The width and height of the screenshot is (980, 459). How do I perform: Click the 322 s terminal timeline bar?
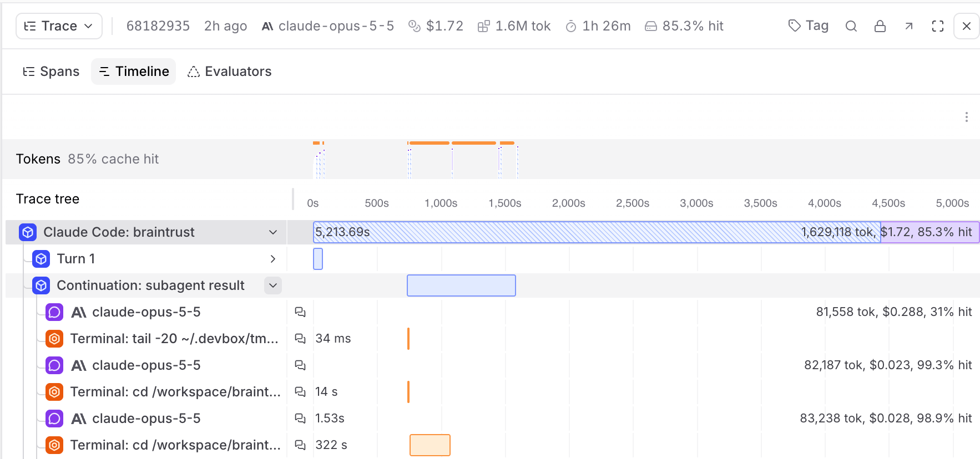point(430,445)
